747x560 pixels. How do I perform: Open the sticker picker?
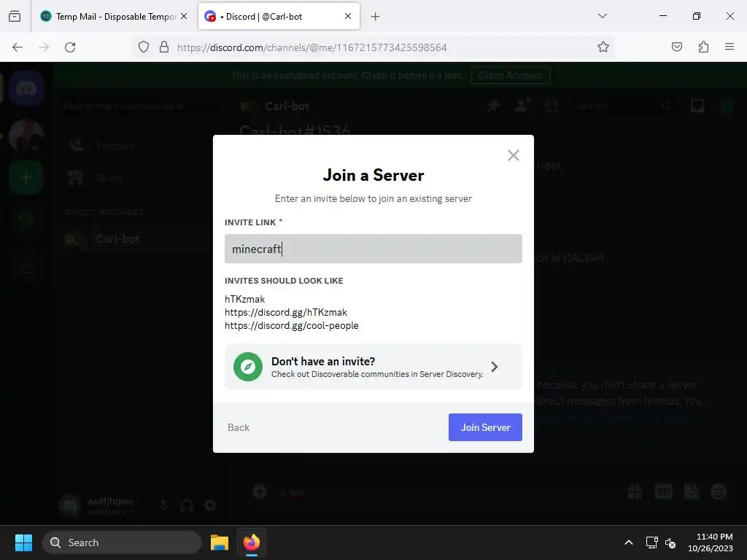(692, 491)
